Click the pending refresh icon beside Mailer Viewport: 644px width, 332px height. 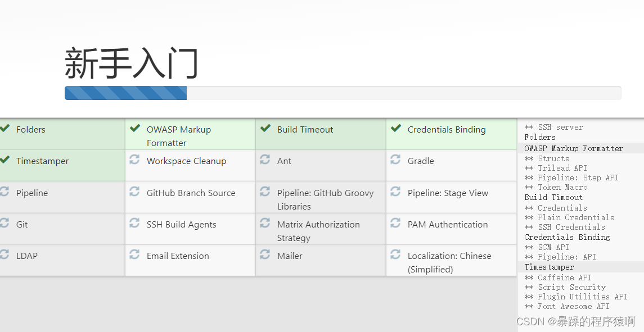click(265, 254)
